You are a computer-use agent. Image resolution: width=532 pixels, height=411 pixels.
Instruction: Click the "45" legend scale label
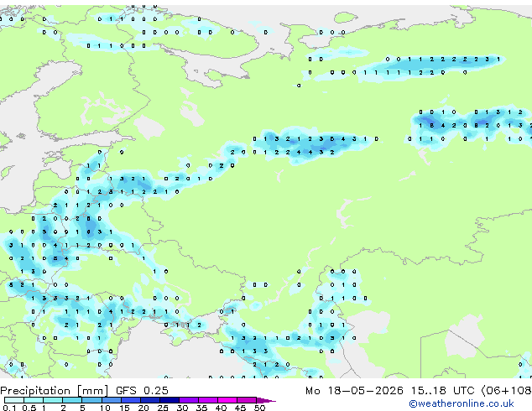(x=240, y=408)
